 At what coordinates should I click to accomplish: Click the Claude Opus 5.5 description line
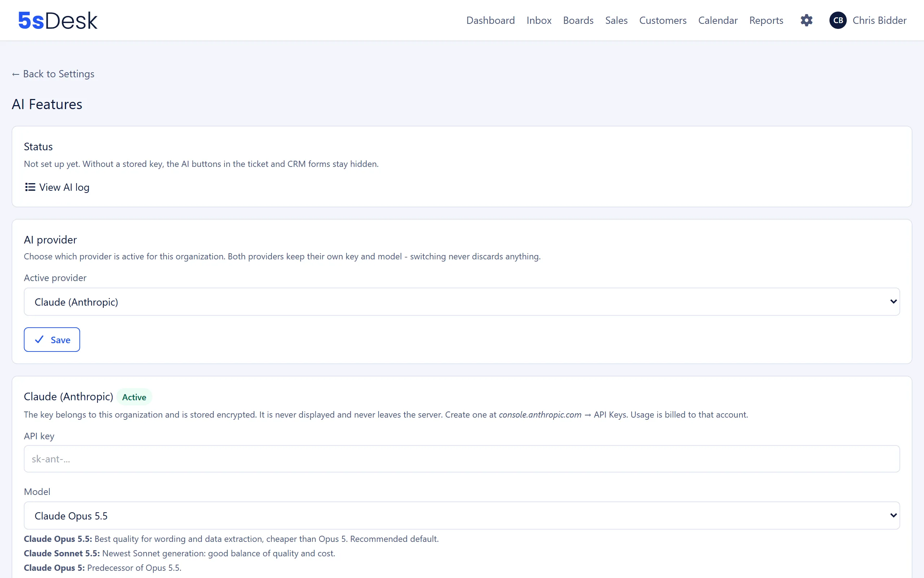point(231,539)
